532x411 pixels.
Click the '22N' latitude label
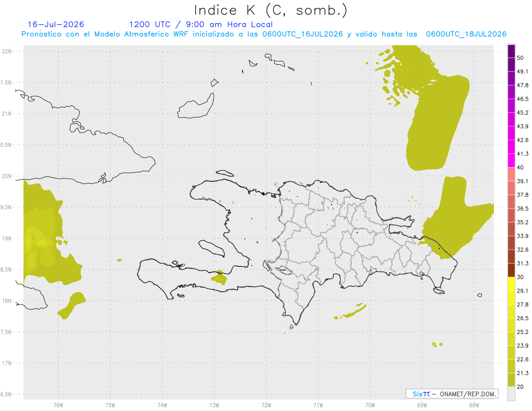click(7, 51)
